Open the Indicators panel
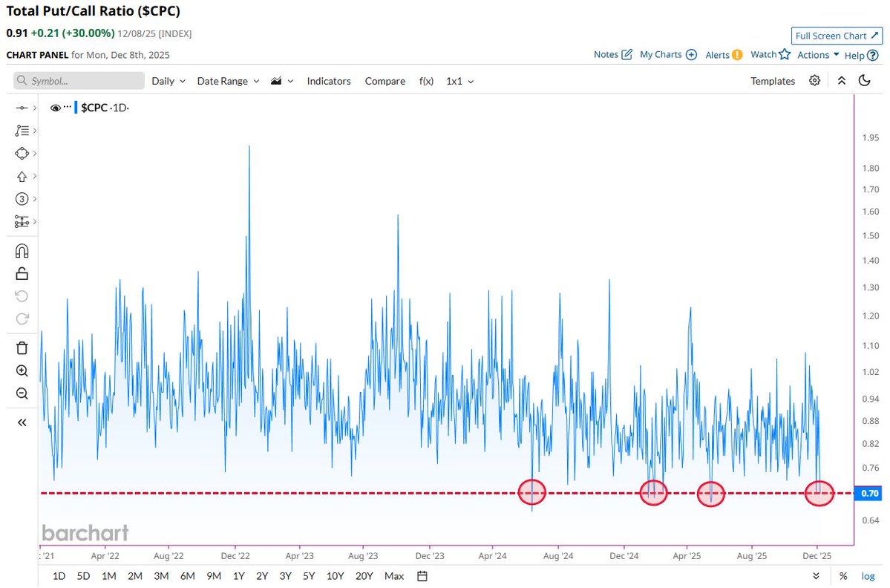The height and width of the screenshot is (588, 890). (x=329, y=81)
